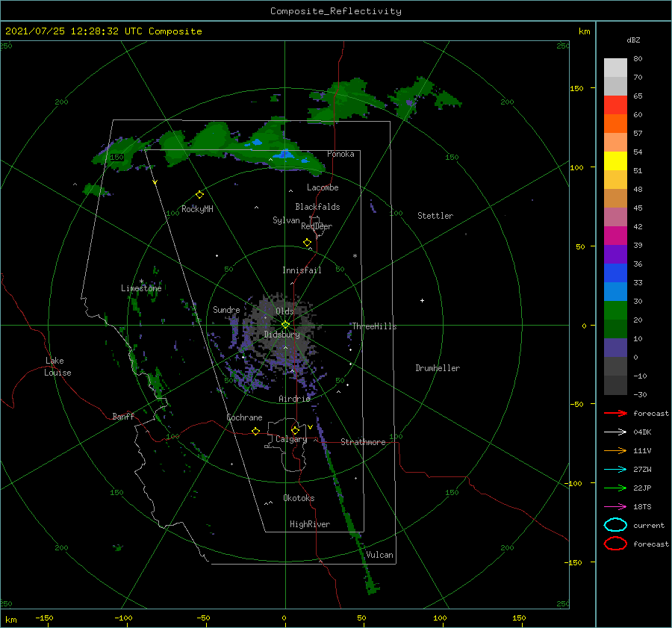
Task: Click white plus marker north of Drumheller
Action: pyautogui.click(x=422, y=300)
